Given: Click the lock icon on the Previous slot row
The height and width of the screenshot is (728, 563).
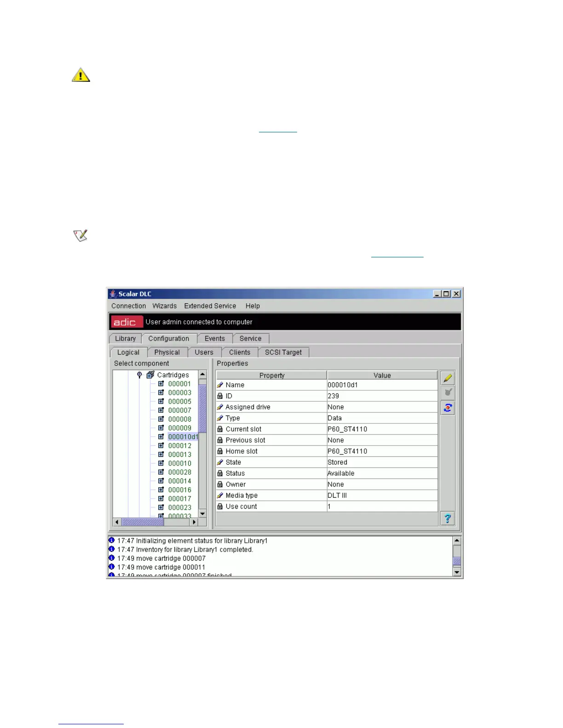Looking at the screenshot, I should [x=220, y=440].
